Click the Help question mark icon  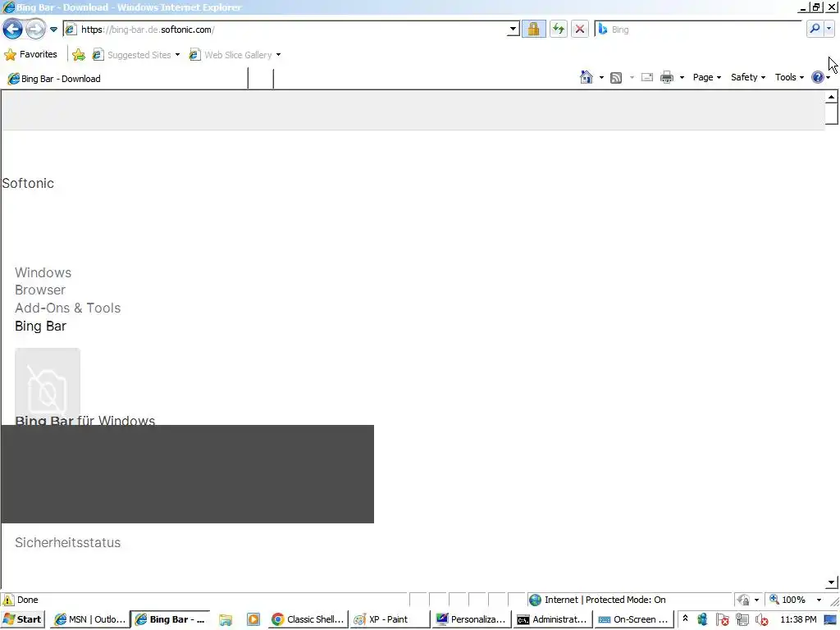coord(818,77)
